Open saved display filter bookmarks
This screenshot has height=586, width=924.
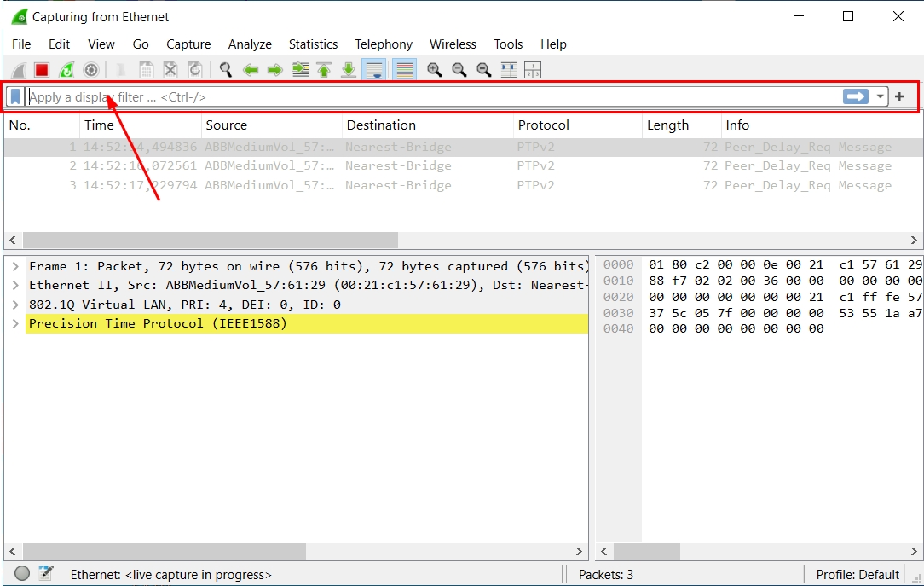[14, 96]
